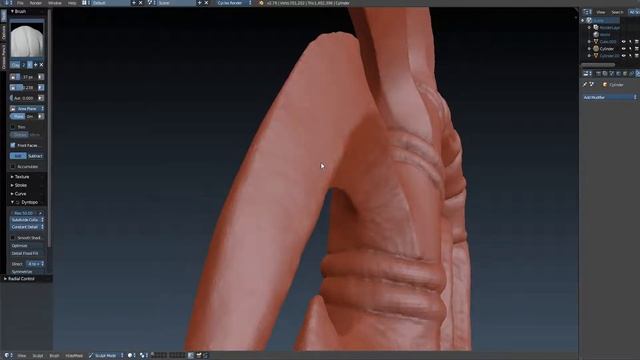Enable the Smooth Shading checkbox

(13, 238)
